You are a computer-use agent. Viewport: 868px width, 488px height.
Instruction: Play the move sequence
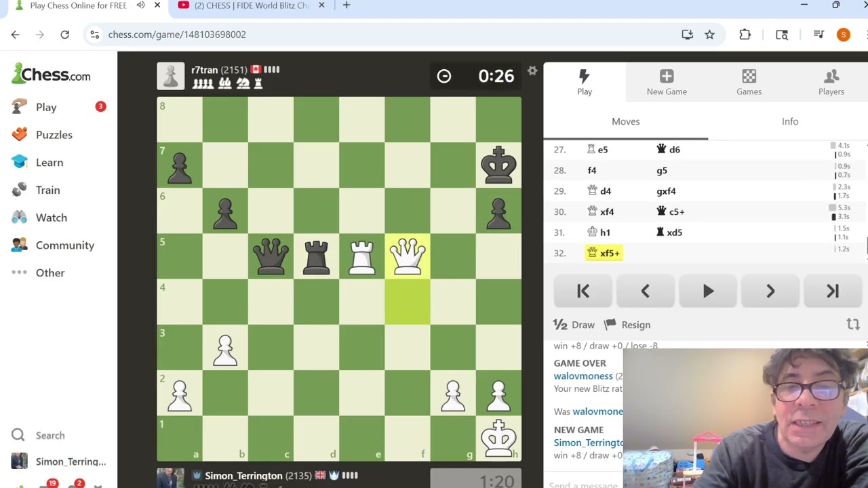(x=708, y=291)
